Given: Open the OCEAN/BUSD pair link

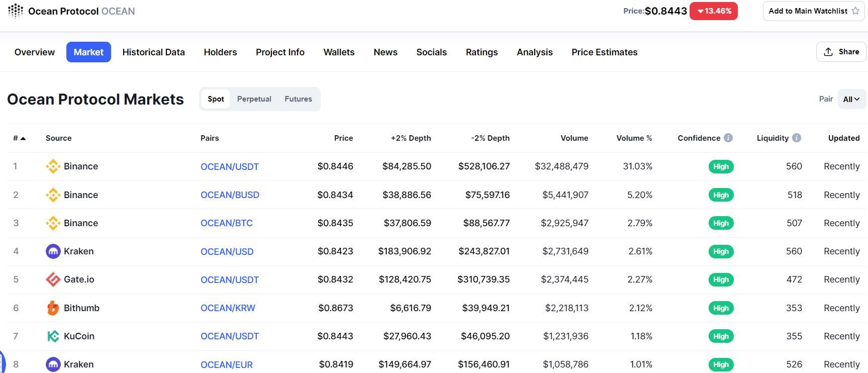Looking at the screenshot, I should point(230,195).
